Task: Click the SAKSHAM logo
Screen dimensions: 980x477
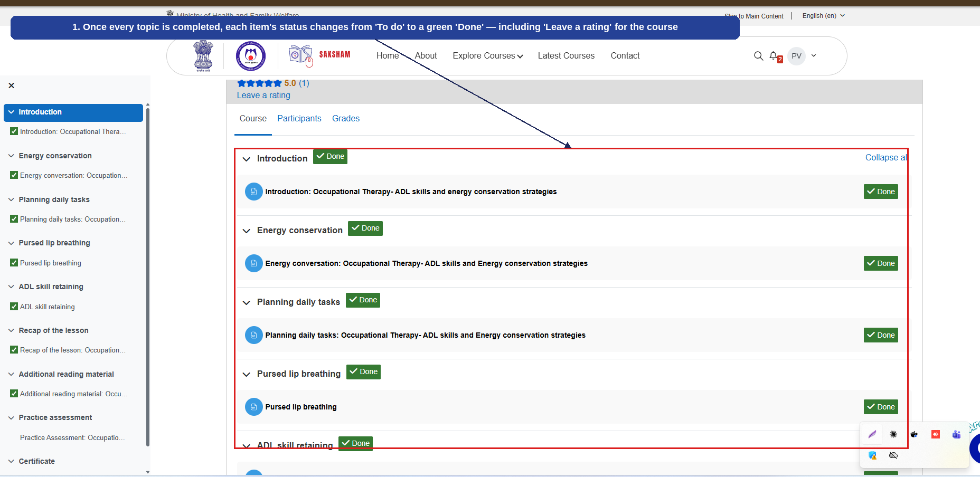Action: click(x=319, y=55)
